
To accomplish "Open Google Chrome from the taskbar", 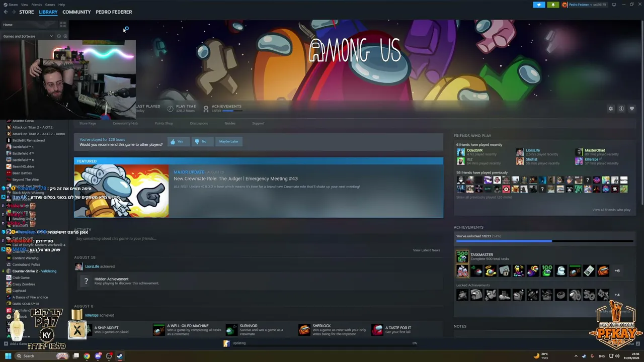I will (87, 356).
